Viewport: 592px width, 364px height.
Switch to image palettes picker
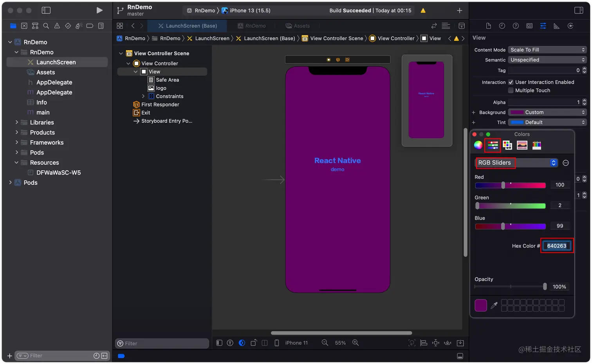coord(522,145)
